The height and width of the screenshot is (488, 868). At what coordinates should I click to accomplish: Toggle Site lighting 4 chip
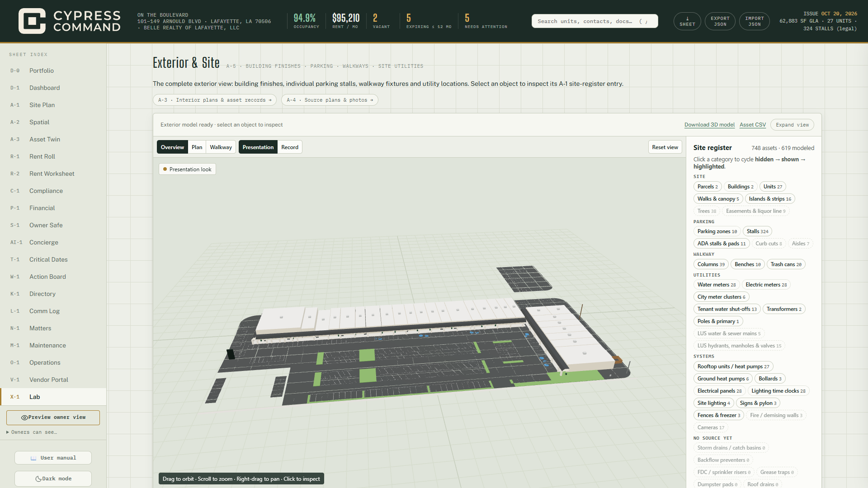point(713,403)
